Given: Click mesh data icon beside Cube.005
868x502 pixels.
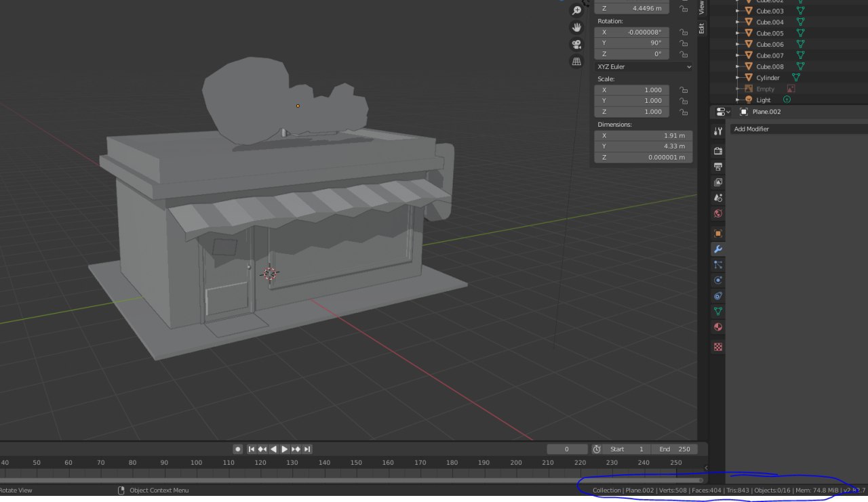Looking at the screenshot, I should [x=800, y=33].
